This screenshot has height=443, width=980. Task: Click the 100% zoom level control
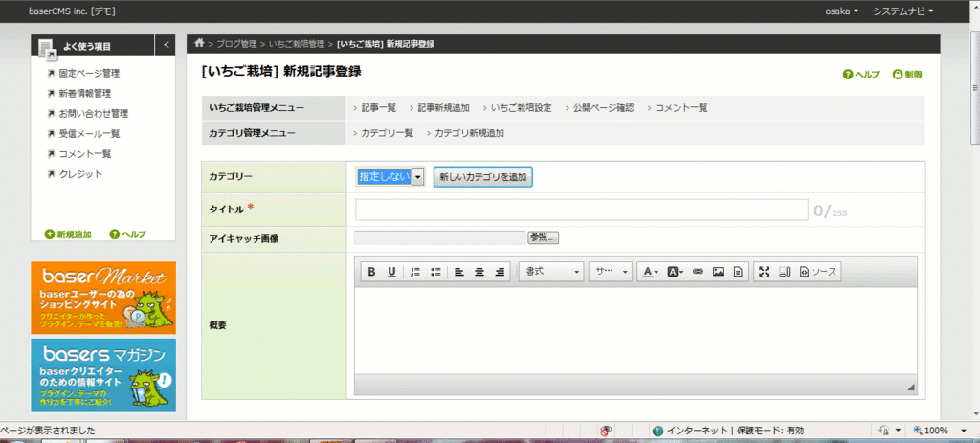tap(930, 431)
